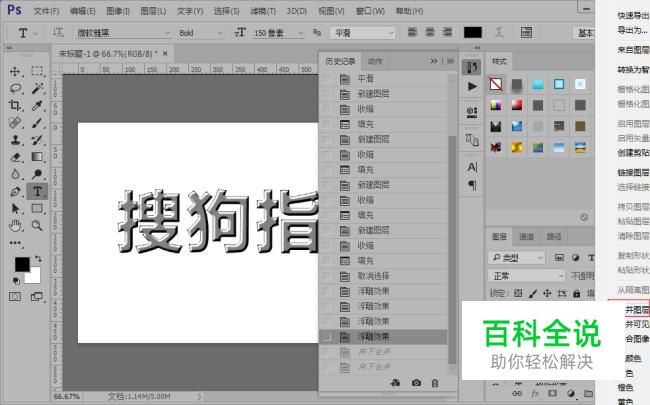Viewport: 650px width, 405px height.
Task: Click the text color swatch in options bar
Action: pyautogui.click(x=473, y=32)
